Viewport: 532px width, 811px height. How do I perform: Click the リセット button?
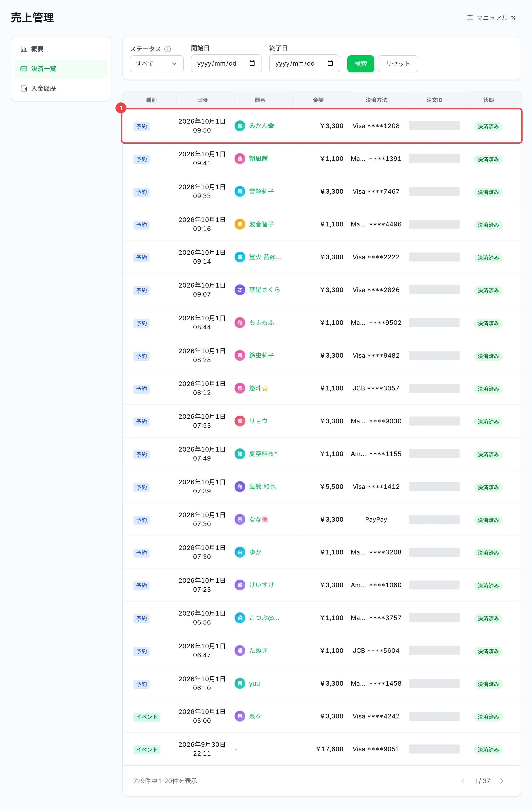398,64
